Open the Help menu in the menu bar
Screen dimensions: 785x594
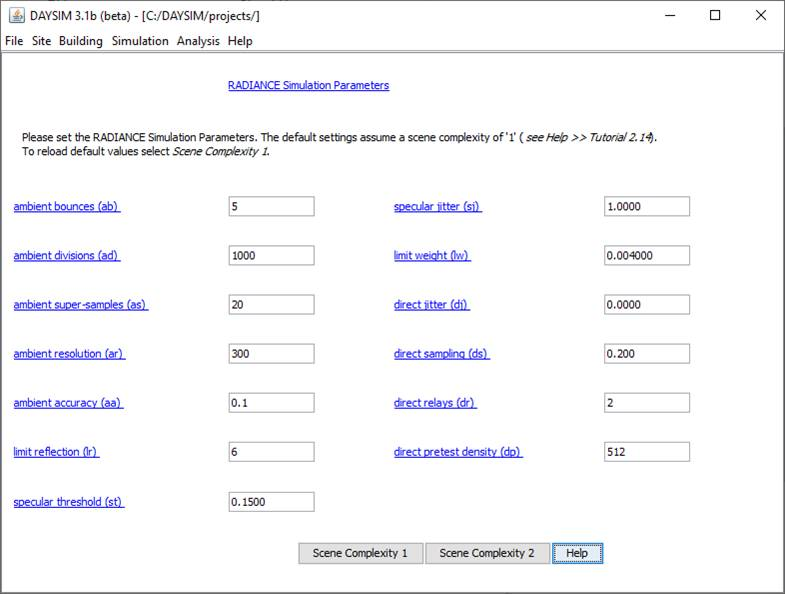pyautogui.click(x=240, y=41)
